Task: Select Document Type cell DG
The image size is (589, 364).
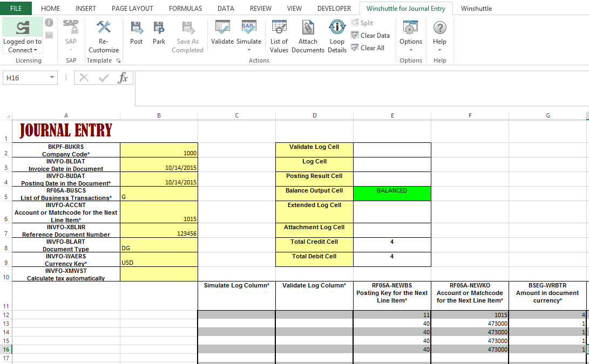Action: (159, 245)
